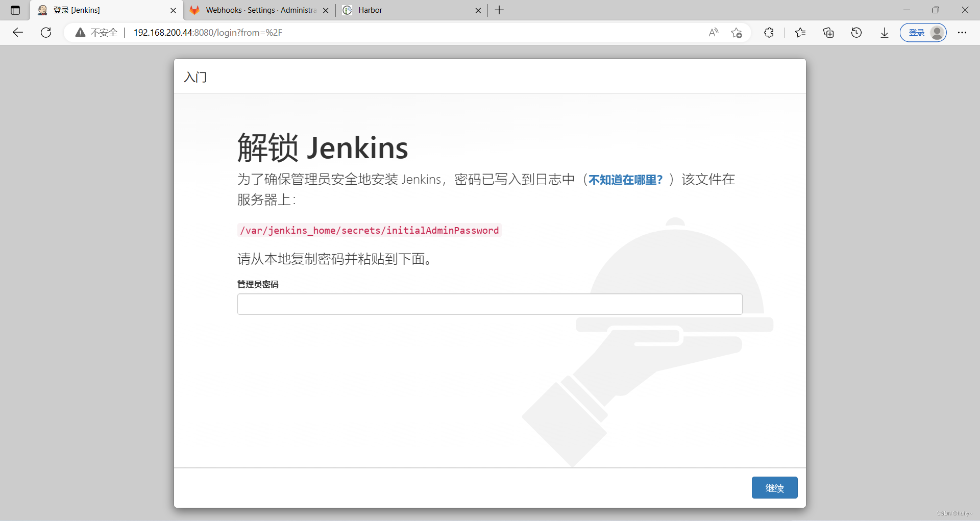
Task: Minimize the browser window
Action: [x=906, y=10]
